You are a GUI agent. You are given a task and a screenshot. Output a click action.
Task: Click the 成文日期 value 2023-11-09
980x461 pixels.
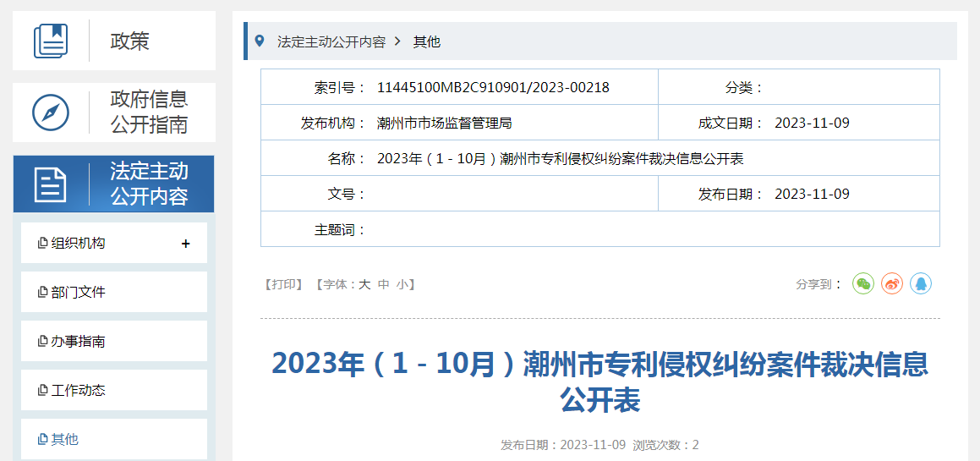tap(812, 123)
